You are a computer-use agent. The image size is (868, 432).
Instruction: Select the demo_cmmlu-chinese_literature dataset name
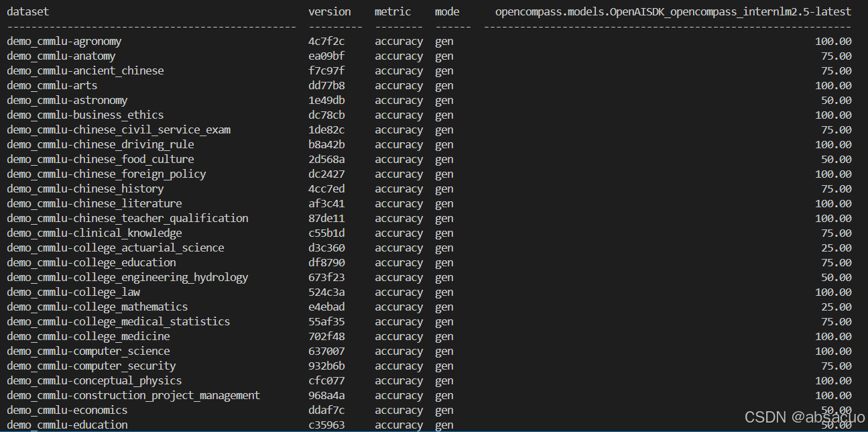click(x=95, y=203)
